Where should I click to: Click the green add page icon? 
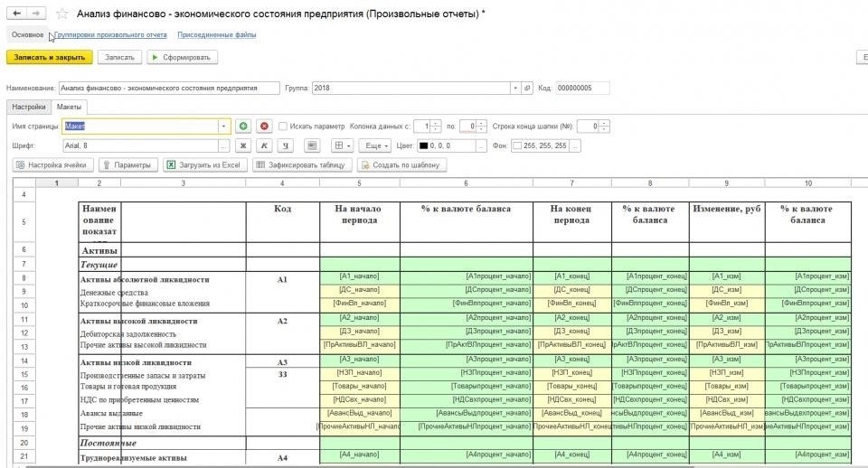242,126
